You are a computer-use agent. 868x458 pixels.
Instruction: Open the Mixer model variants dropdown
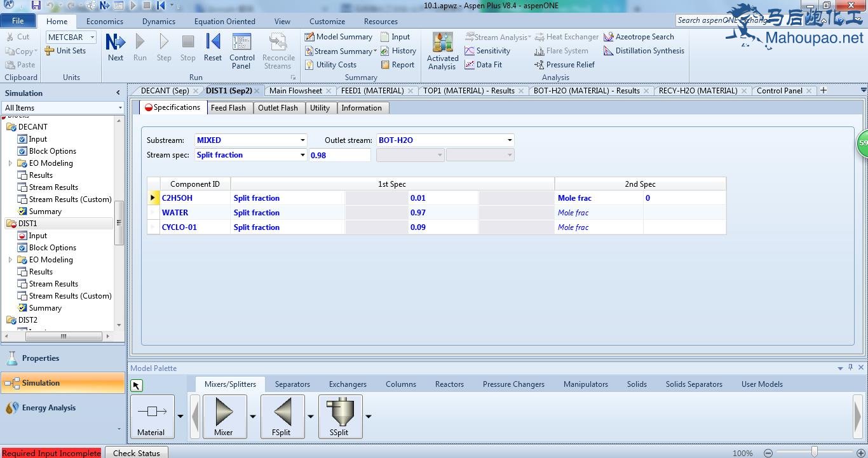pos(253,417)
